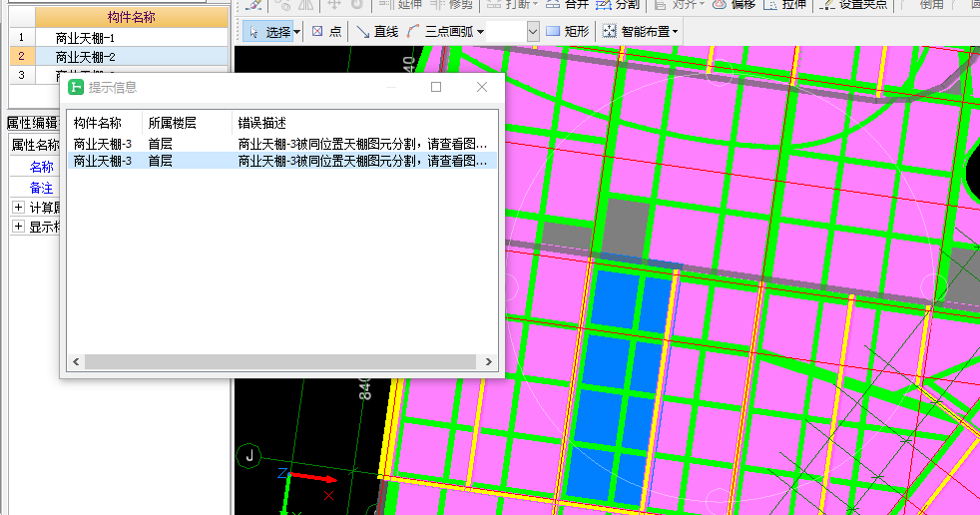The image size is (980, 515).
Task: Select the 三点画弧 three-point arc tool
Action: [440, 31]
